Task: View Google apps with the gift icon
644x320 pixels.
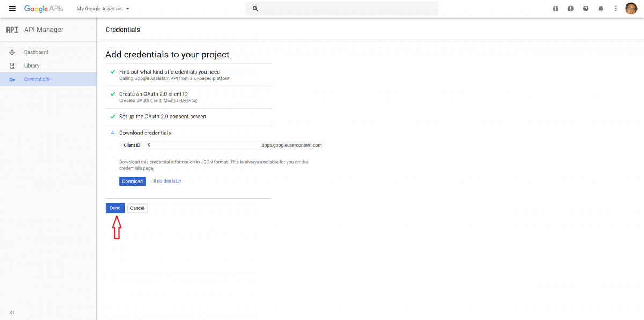Action: pyautogui.click(x=555, y=8)
